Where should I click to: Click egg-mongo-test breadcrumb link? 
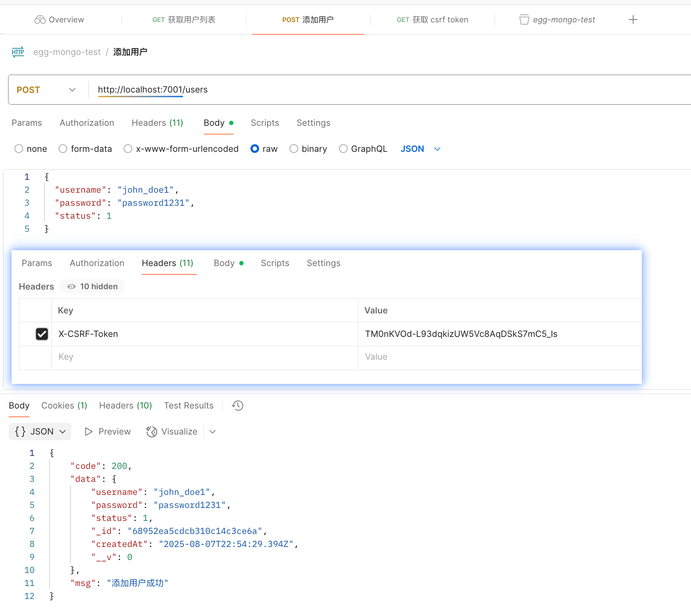67,52
